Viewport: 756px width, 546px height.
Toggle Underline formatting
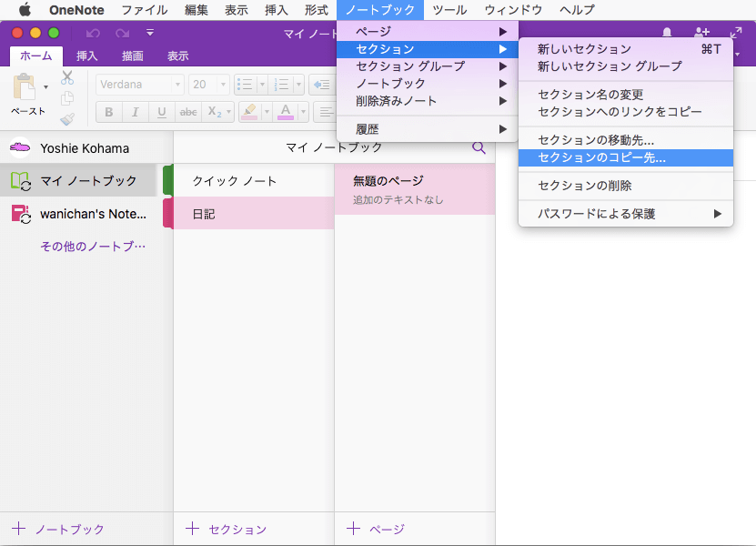(x=162, y=112)
